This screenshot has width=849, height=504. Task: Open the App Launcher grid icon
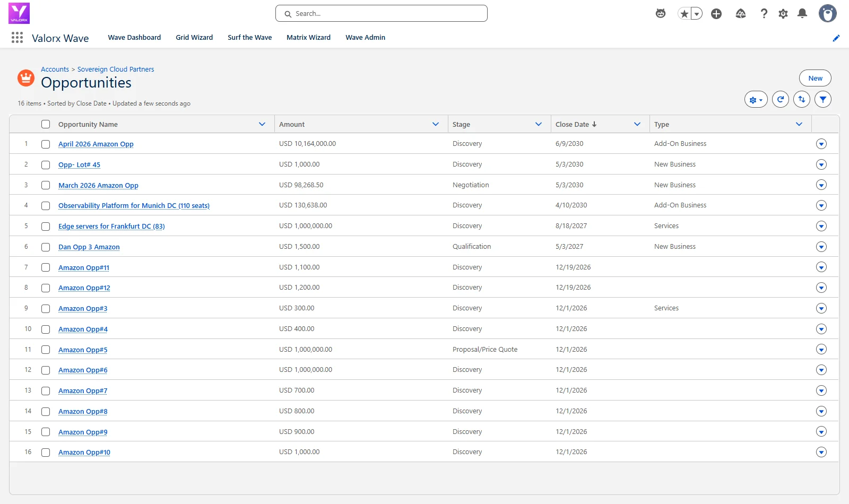point(17,37)
